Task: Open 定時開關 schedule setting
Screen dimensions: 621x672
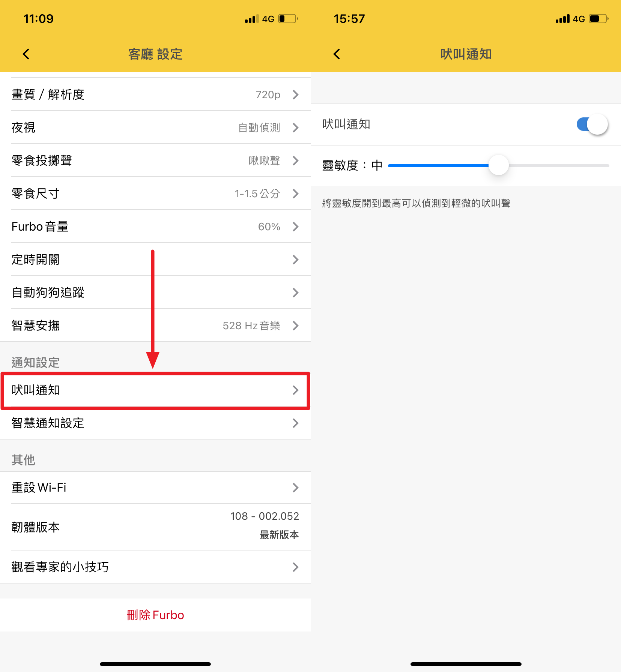Action: coord(155,259)
